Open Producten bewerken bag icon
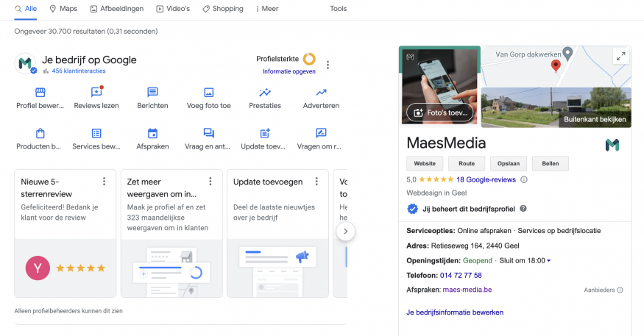644x336 pixels. [40, 133]
